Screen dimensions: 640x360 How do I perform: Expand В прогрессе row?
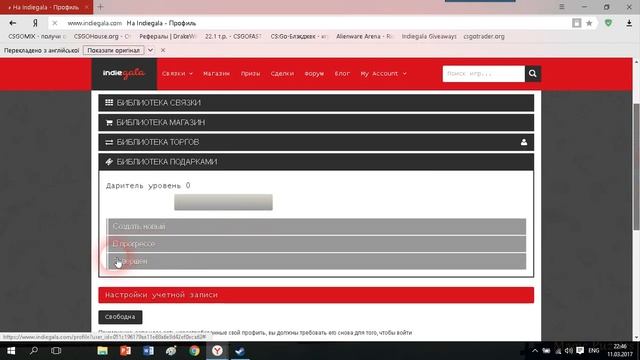click(x=317, y=244)
